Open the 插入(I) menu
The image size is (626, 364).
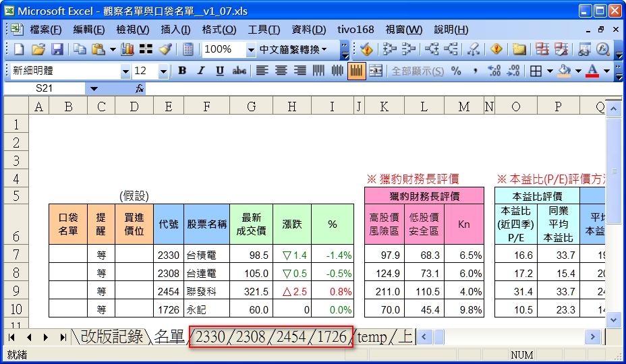point(175,30)
